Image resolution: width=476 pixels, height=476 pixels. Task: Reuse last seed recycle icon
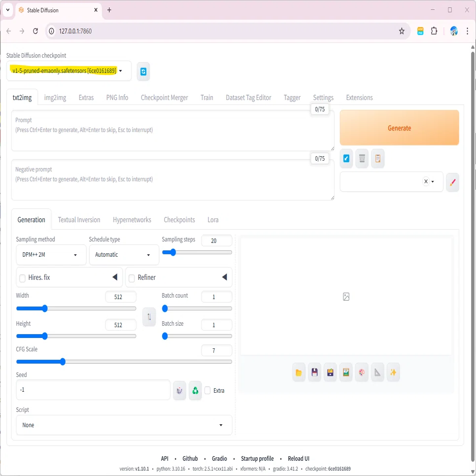[x=195, y=390]
